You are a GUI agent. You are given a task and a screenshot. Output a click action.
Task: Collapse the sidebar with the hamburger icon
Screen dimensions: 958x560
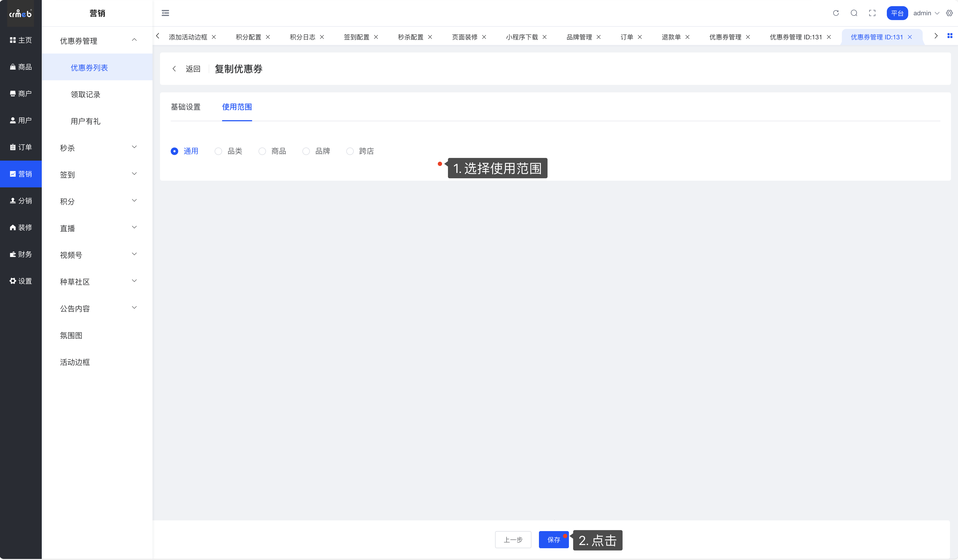pos(165,13)
